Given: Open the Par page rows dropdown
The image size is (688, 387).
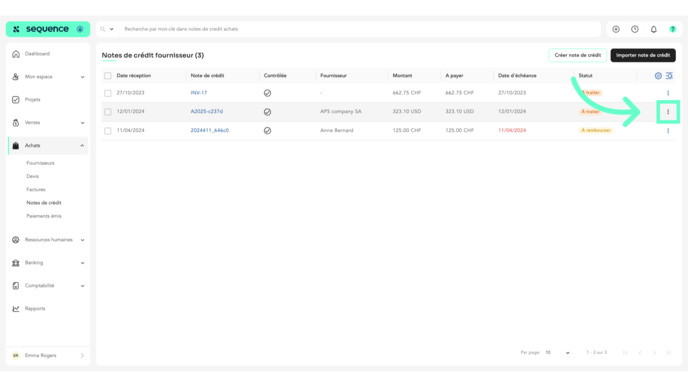Looking at the screenshot, I should [x=557, y=353].
